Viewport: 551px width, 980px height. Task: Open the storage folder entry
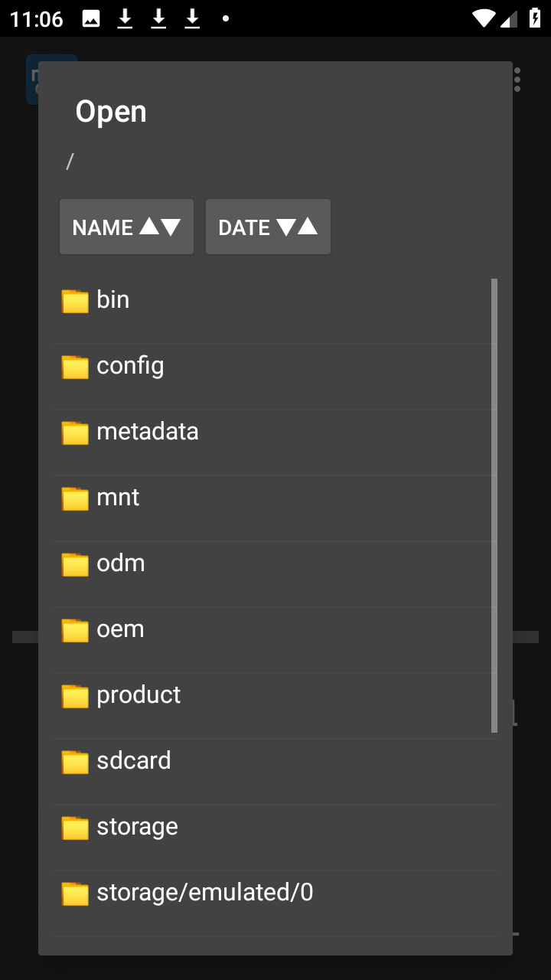pos(138,827)
